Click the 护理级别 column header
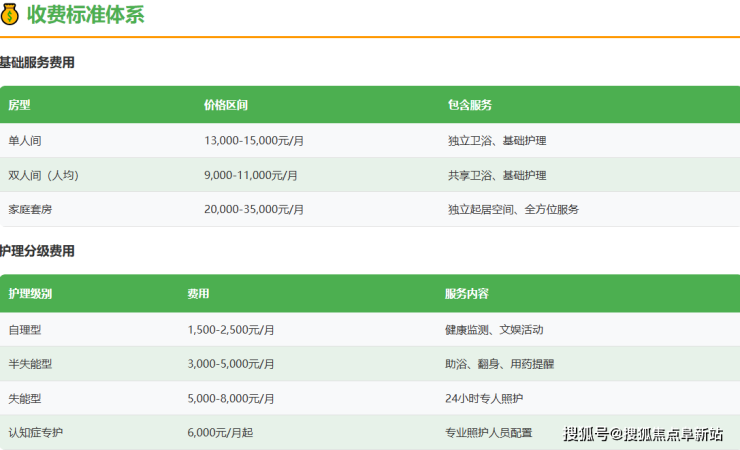740x450 pixels. 30,294
